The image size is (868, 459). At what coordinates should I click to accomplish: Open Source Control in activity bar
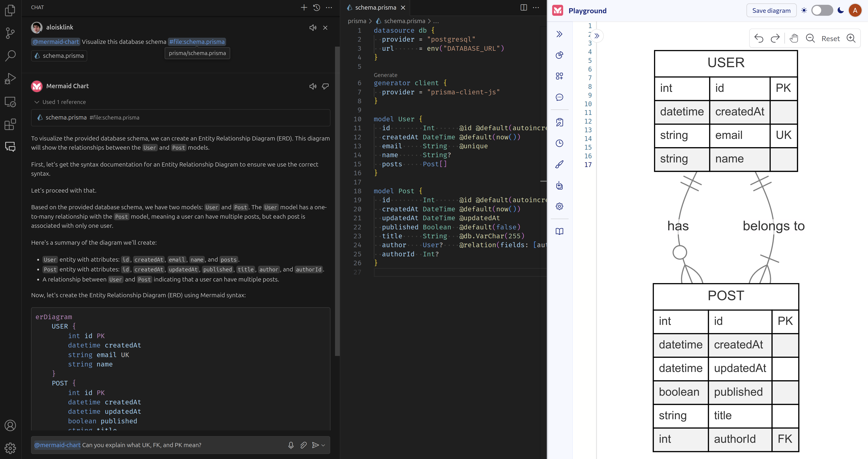click(x=11, y=33)
